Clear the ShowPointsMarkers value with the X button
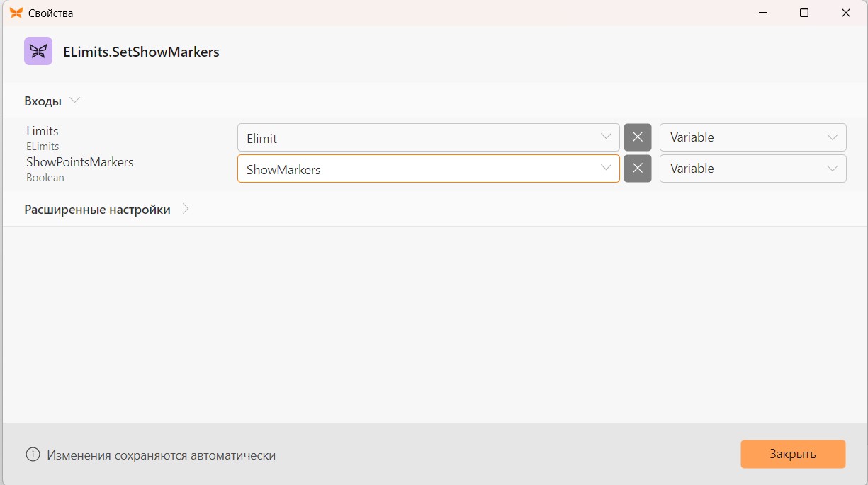Image resolution: width=868 pixels, height=485 pixels. click(638, 169)
